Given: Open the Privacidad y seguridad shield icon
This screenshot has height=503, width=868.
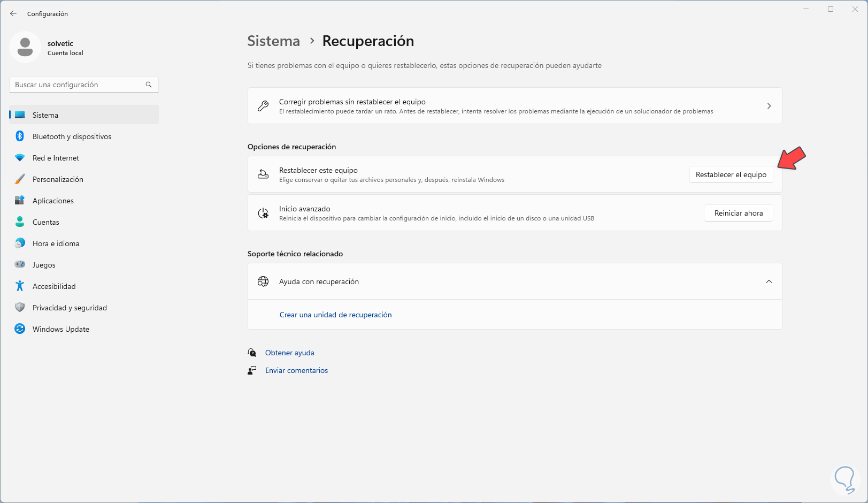Looking at the screenshot, I should tap(20, 308).
